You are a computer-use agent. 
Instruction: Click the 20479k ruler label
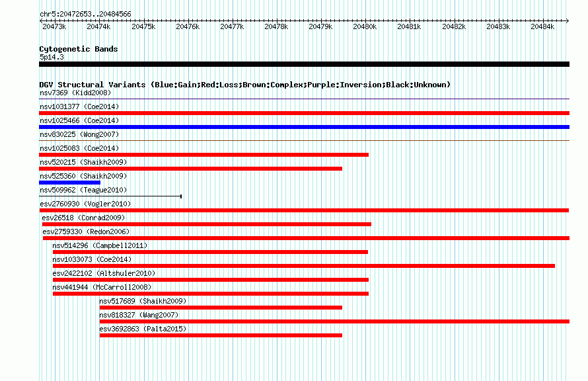pyautogui.click(x=320, y=26)
